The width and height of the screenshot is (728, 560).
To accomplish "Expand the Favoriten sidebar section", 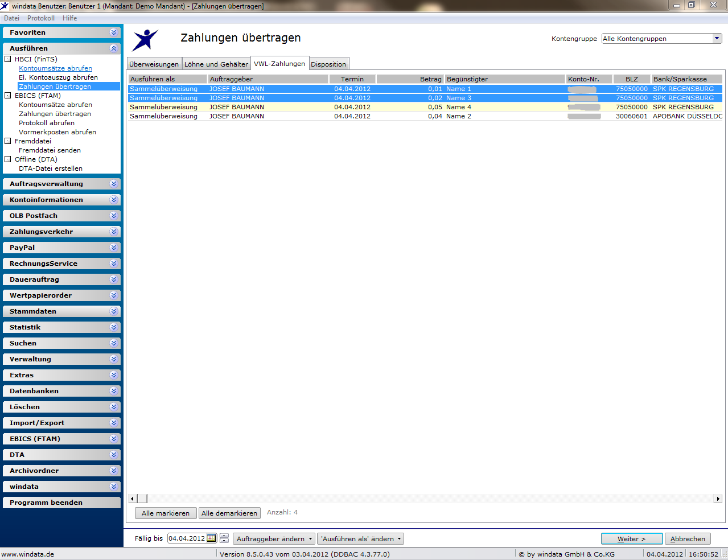I will coord(114,32).
